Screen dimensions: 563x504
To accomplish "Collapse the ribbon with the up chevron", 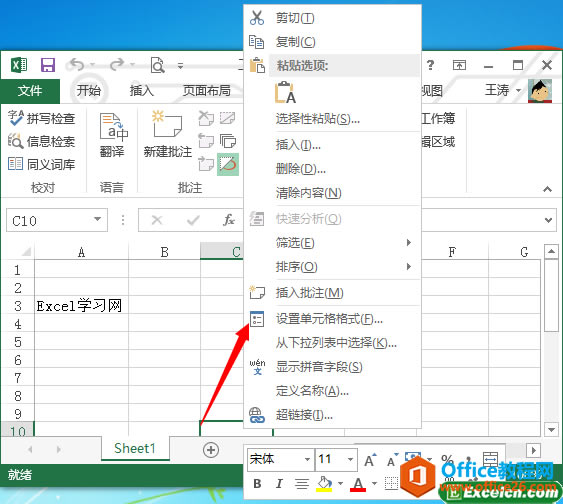I will pyautogui.click(x=547, y=189).
